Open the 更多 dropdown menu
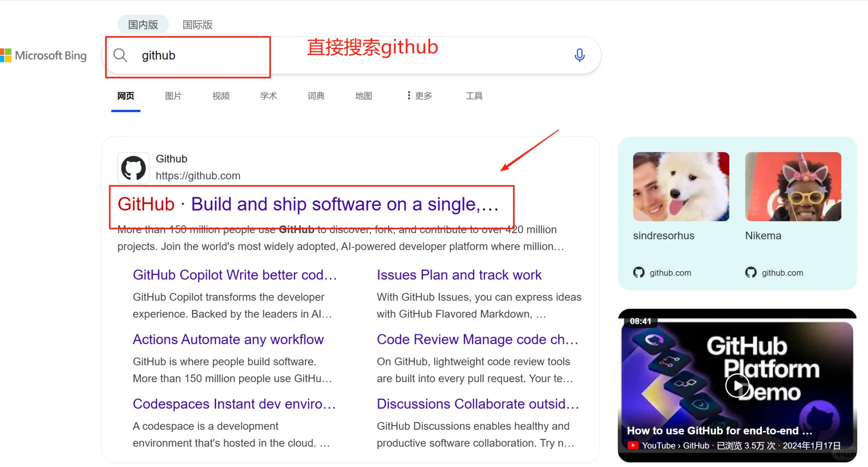Screen dimensions: 868x467 (423, 96)
